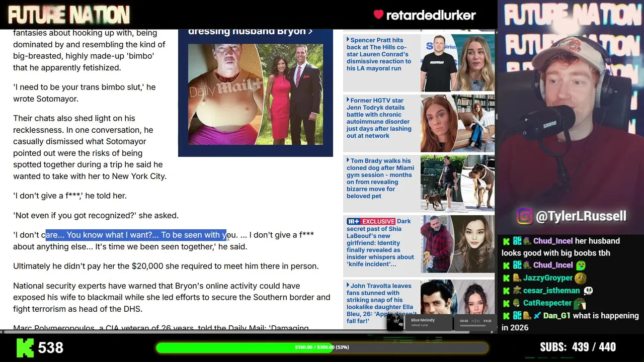Click the Spencer Pratt and Lauren Conrad photo
The image size is (644, 362).
[457, 63]
